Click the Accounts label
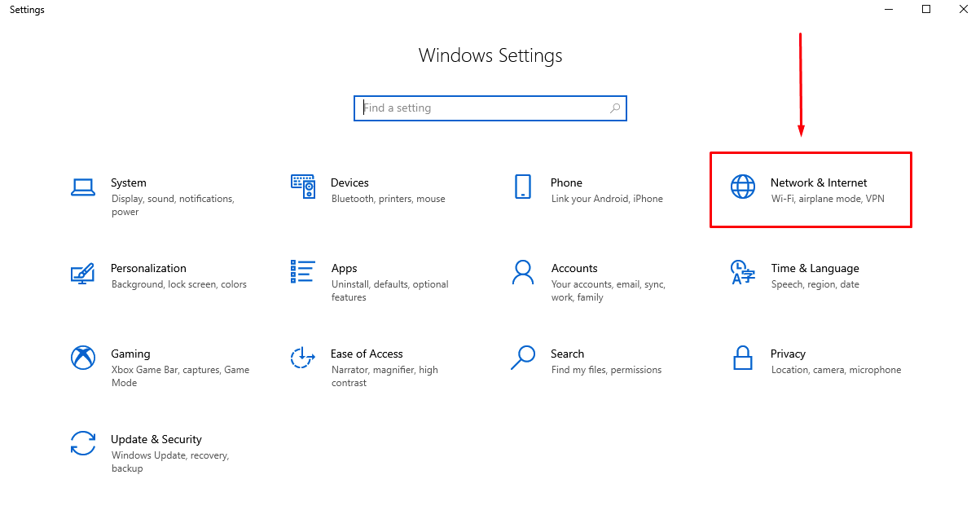The width and height of the screenshot is (980, 523). (574, 268)
